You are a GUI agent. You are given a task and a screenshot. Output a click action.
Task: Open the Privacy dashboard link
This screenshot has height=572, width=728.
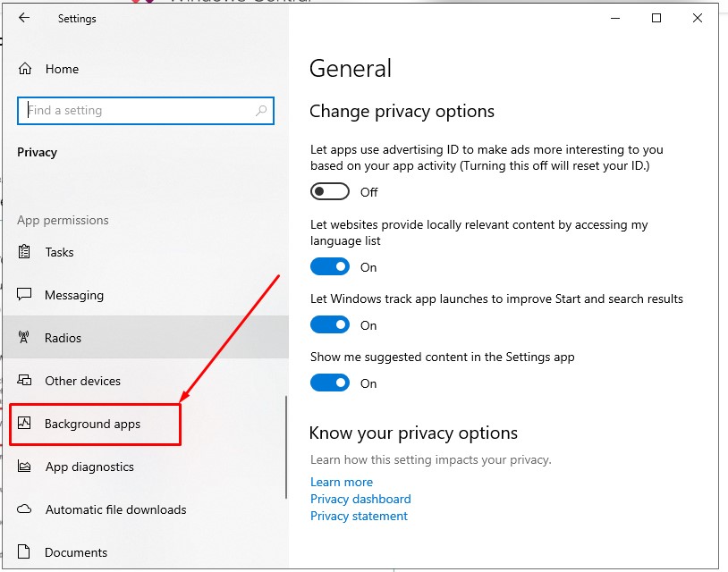pyautogui.click(x=360, y=499)
